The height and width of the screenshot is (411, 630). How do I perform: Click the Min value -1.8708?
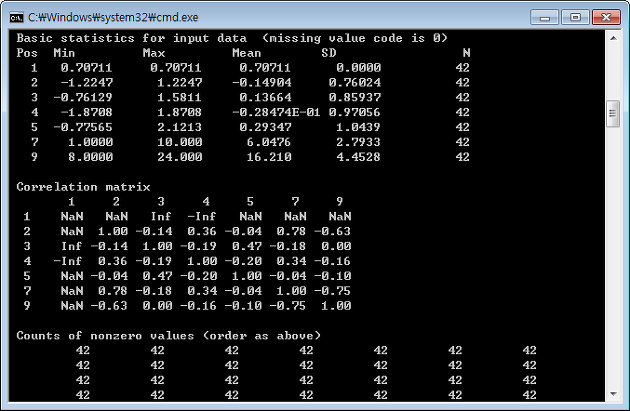click(x=86, y=112)
